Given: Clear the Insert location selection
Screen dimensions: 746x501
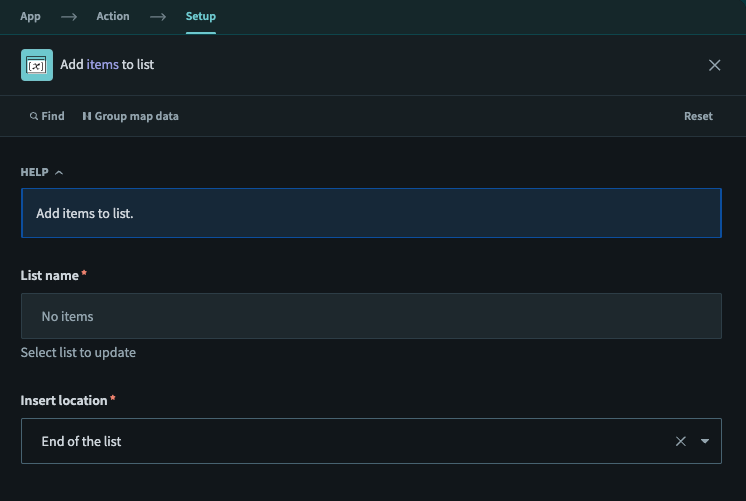Looking at the screenshot, I should [x=681, y=441].
